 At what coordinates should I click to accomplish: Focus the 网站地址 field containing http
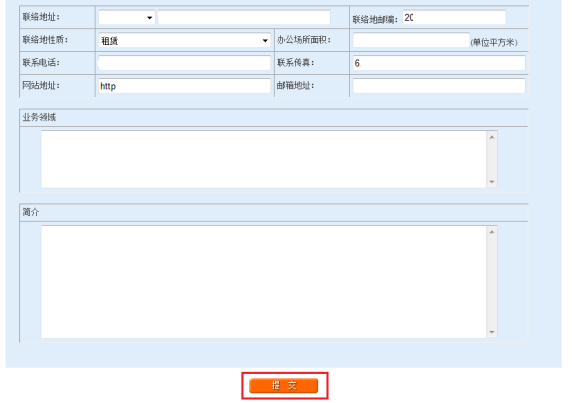click(184, 86)
